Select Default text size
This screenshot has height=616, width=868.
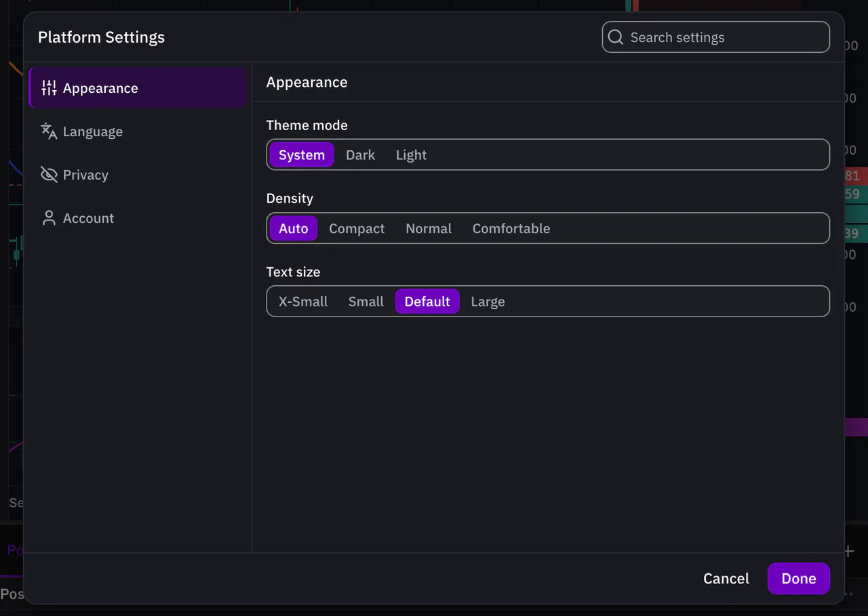tap(427, 302)
